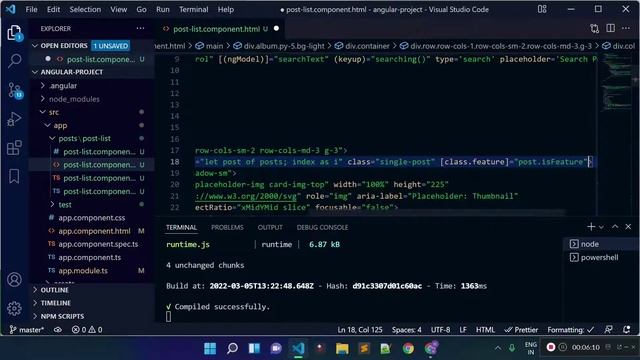This screenshot has height=360, width=640.
Task: Click the errors and warnings count
Action: 87,330
